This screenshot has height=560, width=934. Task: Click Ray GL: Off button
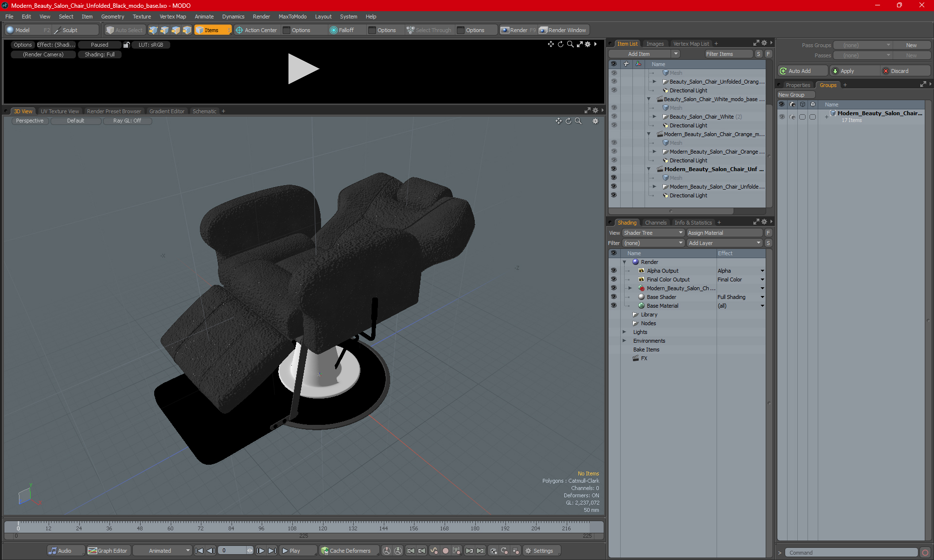(x=127, y=121)
